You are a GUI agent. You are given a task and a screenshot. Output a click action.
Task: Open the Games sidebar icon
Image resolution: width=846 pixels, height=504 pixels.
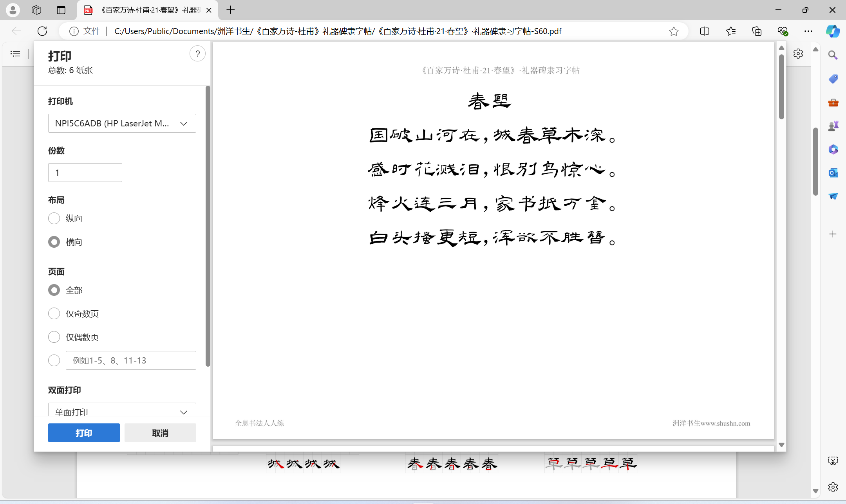tap(833, 126)
